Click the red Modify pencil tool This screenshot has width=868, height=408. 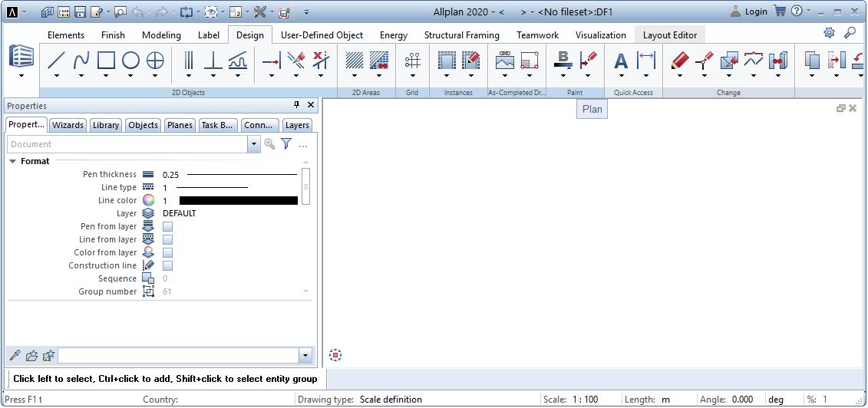click(x=679, y=61)
